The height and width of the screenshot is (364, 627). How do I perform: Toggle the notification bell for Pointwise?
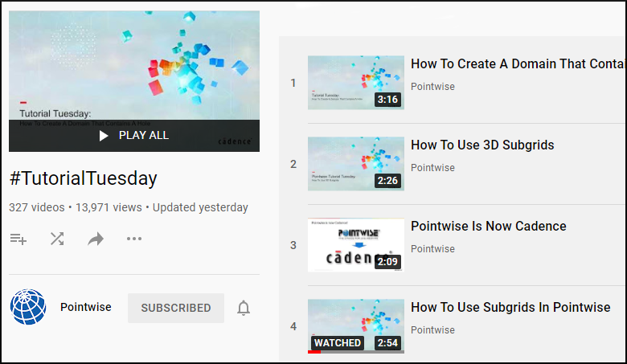tap(244, 308)
